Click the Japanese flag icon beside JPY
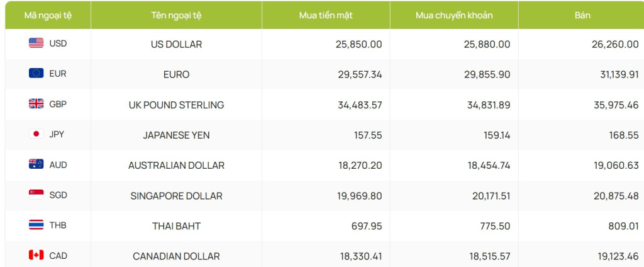Screen dimensions: 644x267 click(36, 133)
